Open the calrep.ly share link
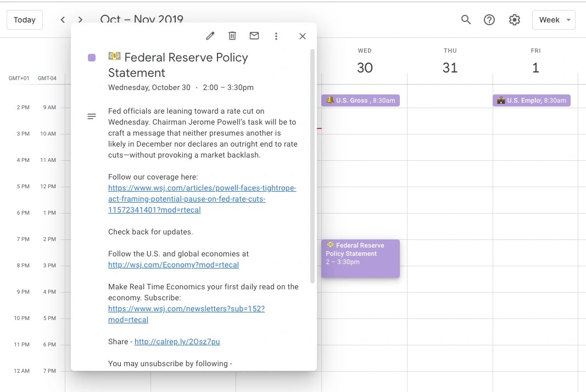Viewport: 586px width, 392px height. (177, 341)
